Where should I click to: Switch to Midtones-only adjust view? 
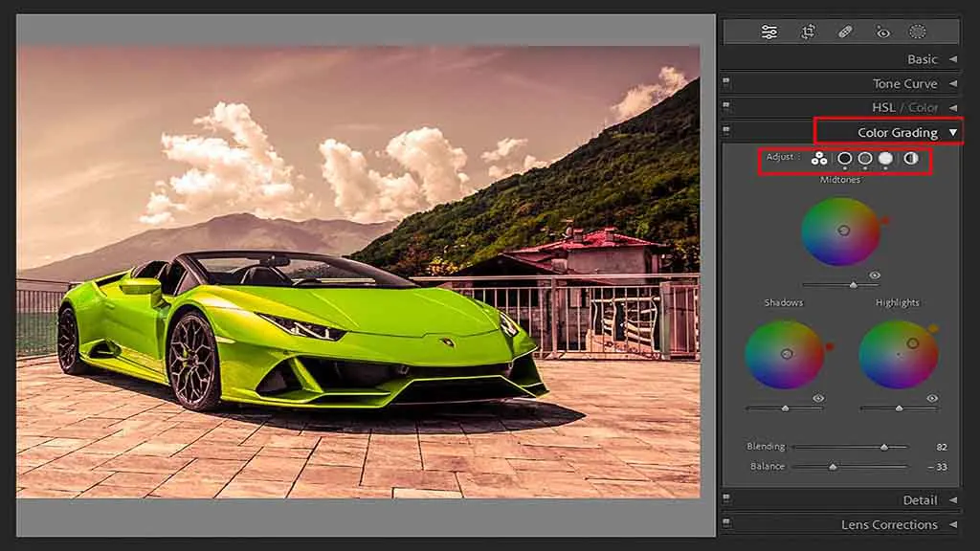865,159
